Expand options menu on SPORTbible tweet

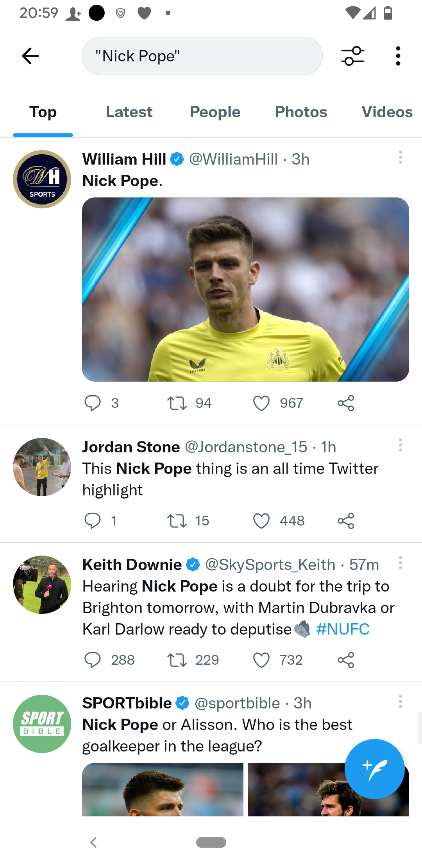[x=400, y=701]
